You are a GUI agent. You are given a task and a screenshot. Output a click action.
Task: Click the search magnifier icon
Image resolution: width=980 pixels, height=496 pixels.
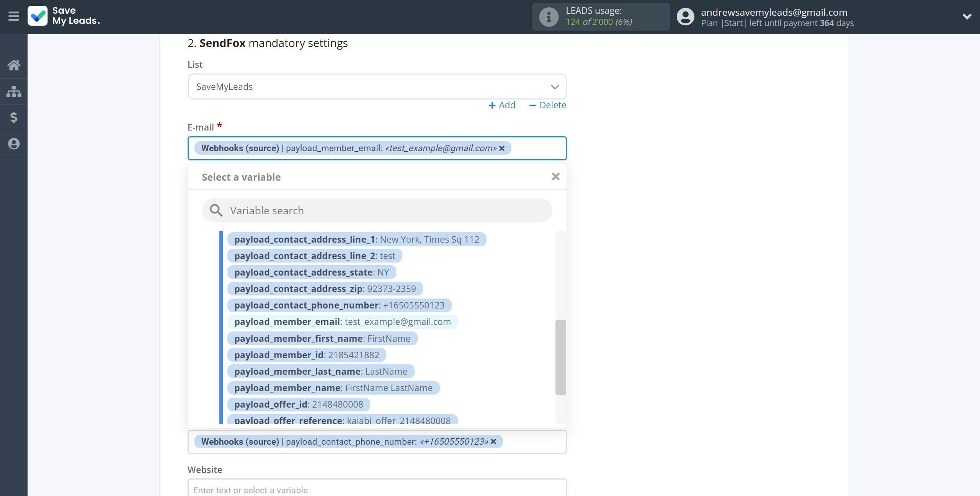[x=216, y=210]
